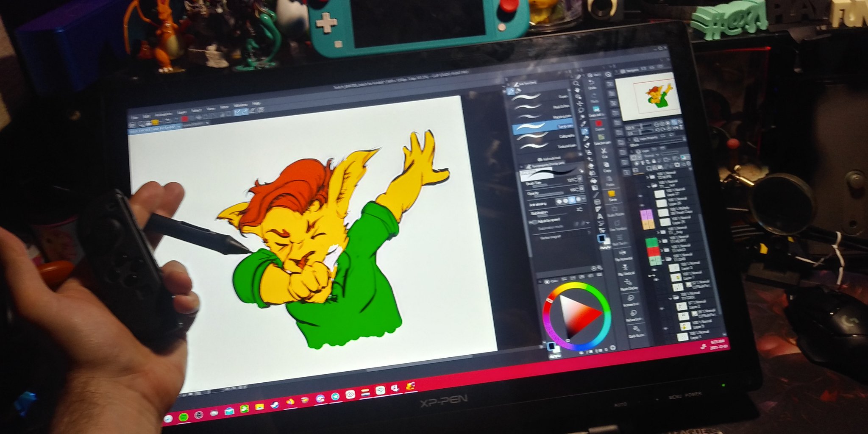Screen dimensions: 868x434
Task: Click the Navigator canvas preview thumbnail
Action: pos(648,96)
